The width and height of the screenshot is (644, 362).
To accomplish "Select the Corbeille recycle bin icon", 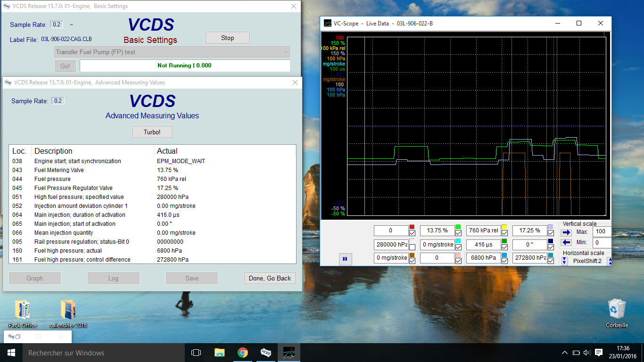I will (617, 314).
